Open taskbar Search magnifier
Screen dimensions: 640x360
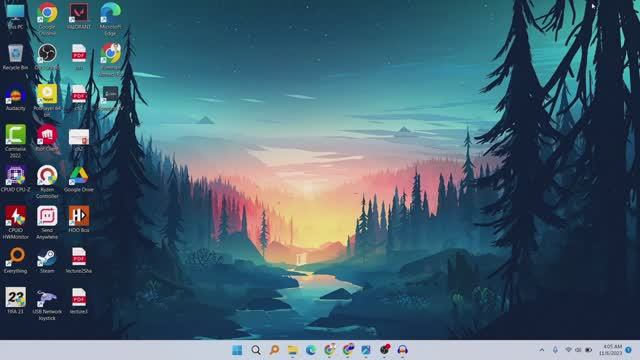(256, 350)
